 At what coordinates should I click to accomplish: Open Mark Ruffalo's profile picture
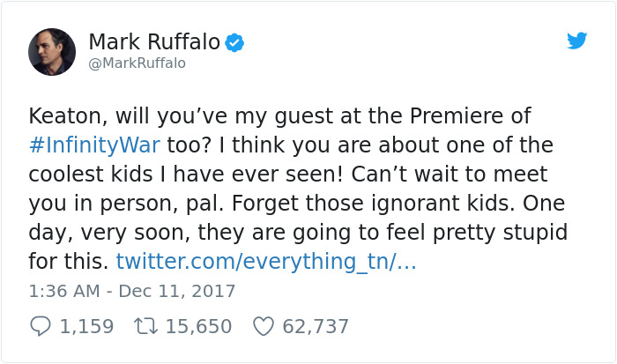point(51,50)
